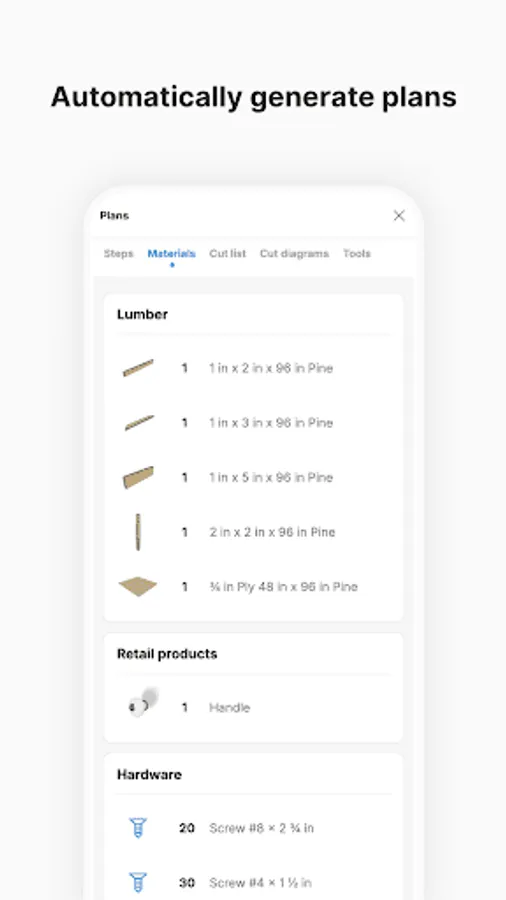Tap the 1 in x 2 in board icon

[138, 368]
